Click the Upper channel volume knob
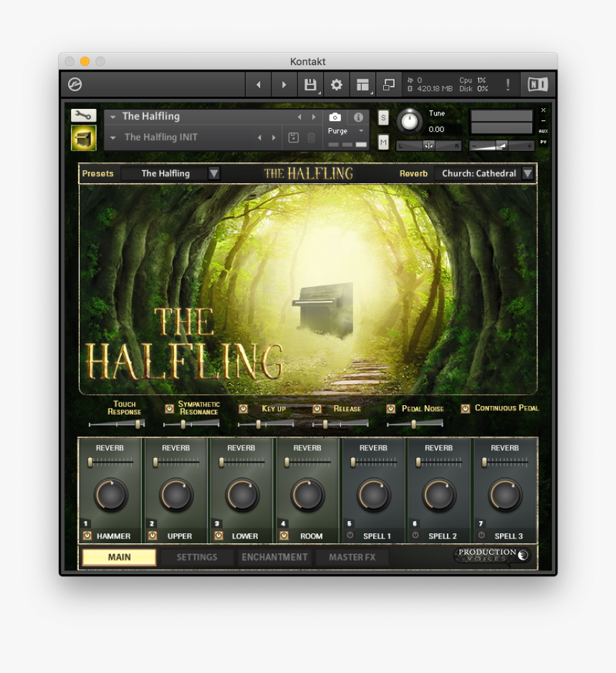This screenshot has height=673, width=616. pyautogui.click(x=176, y=495)
